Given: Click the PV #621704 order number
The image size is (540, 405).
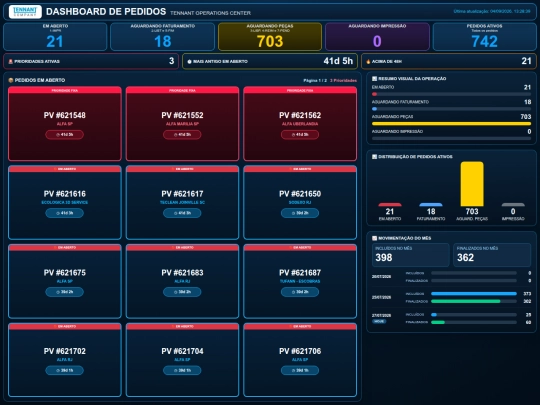Looking at the screenshot, I should (182, 351).
